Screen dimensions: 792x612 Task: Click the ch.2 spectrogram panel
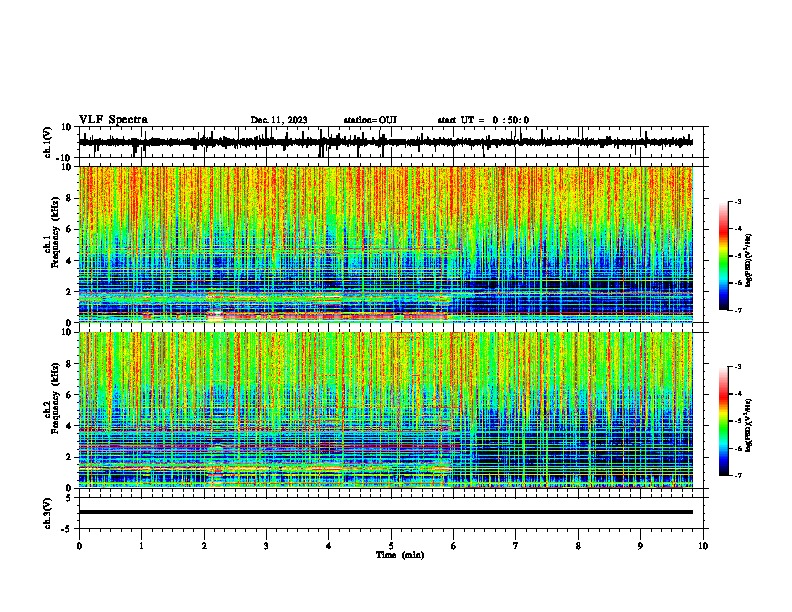[x=386, y=410]
